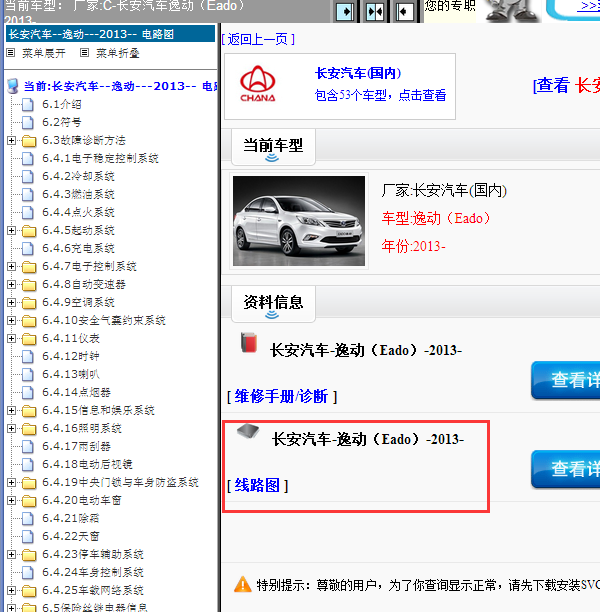
Task: Select tree item 6.4.3燃油系统
Action: pyautogui.click(x=78, y=194)
